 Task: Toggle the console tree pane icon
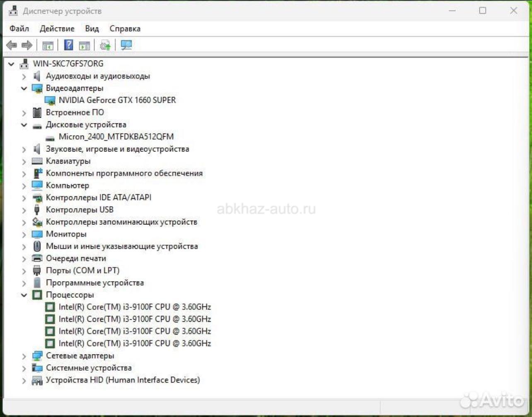click(x=48, y=46)
